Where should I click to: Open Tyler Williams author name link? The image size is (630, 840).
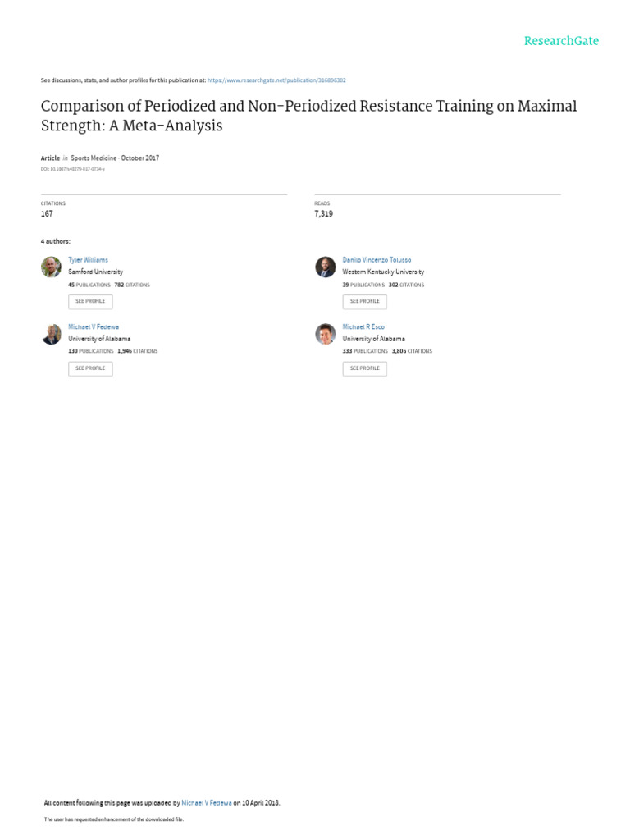(x=88, y=260)
